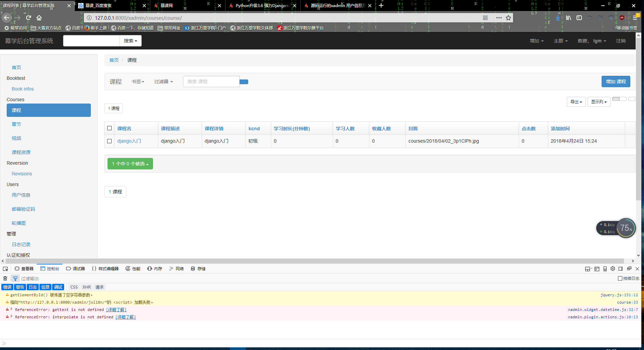
Task: Expand the interpolate ReferenceError entry
Action: (x=12, y=317)
